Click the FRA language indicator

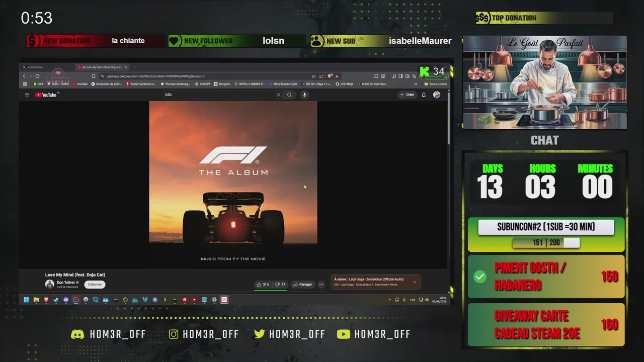(413, 300)
